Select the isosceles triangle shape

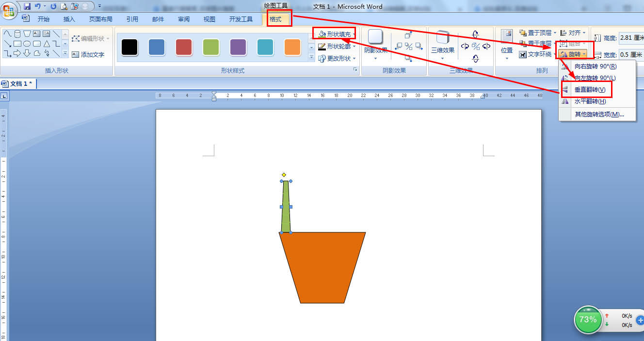tap(47, 44)
